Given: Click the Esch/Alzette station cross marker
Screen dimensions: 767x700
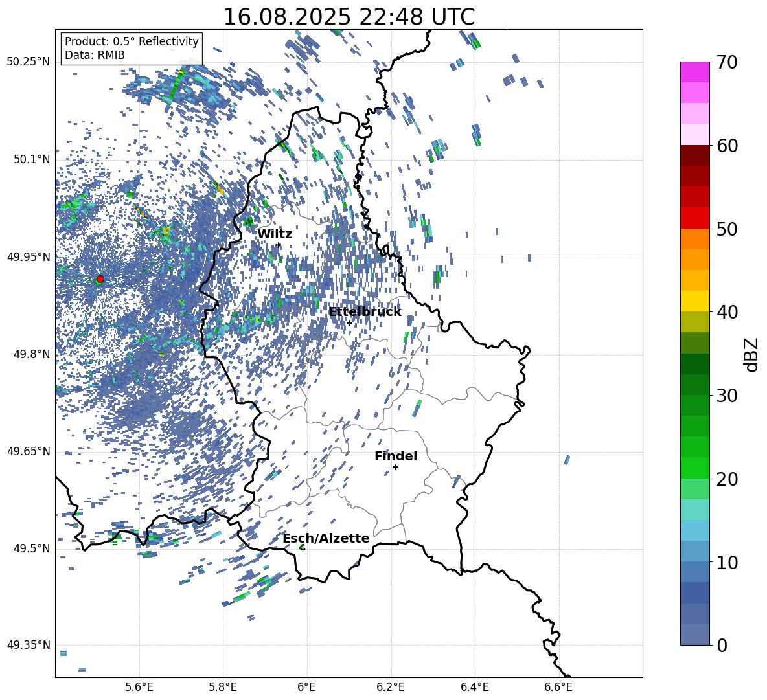Looking at the screenshot, I should point(303,549).
